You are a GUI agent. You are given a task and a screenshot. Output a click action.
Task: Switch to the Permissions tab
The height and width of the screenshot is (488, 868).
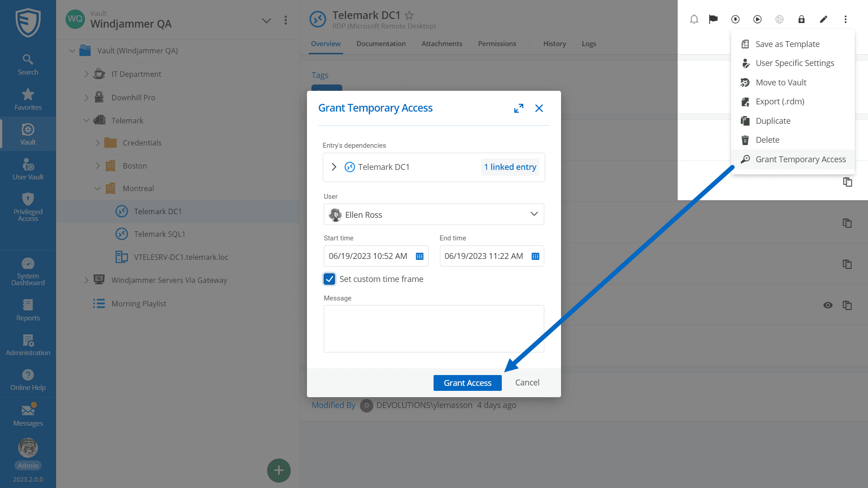[497, 44]
